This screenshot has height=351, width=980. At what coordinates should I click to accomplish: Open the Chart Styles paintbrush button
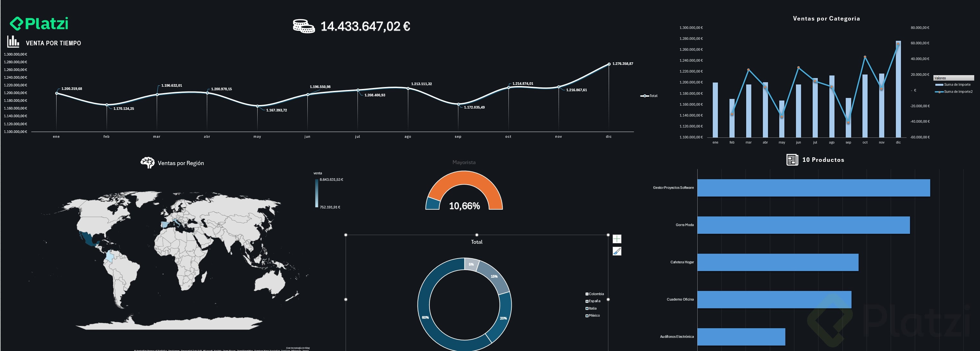pyautogui.click(x=617, y=251)
